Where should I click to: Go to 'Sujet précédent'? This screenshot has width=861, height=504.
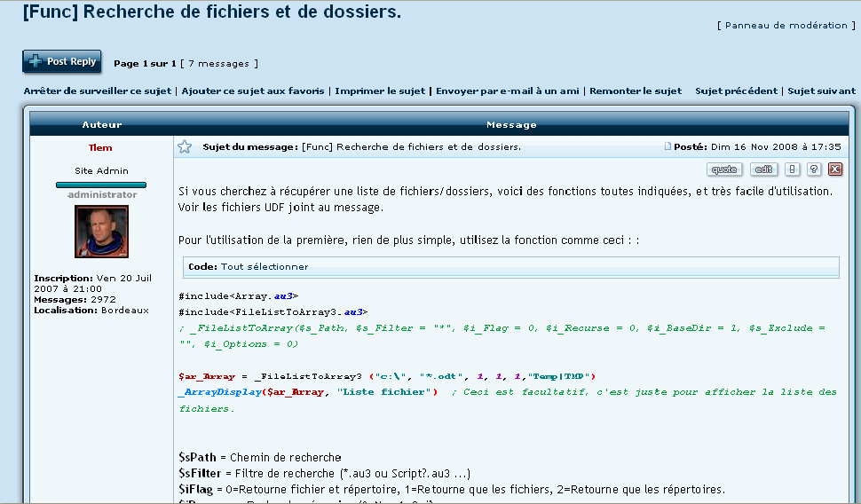click(x=736, y=91)
